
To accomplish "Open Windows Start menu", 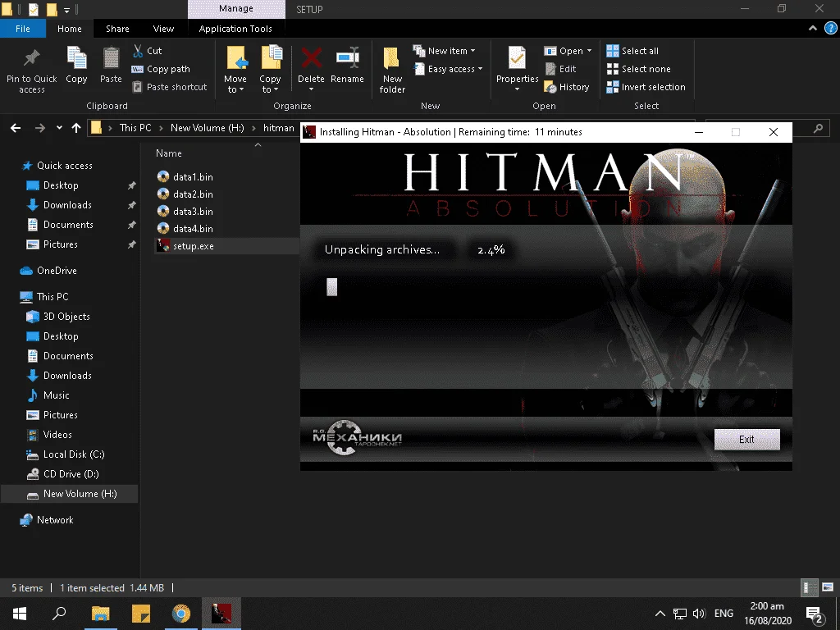I will tap(20, 614).
